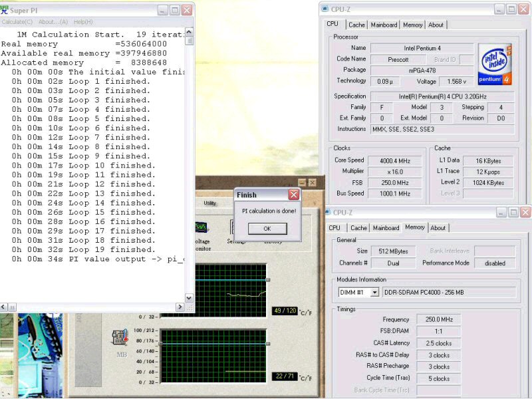Click the 49 / 120 temperature readout
Screen dimensions: 532x399
click(x=285, y=311)
